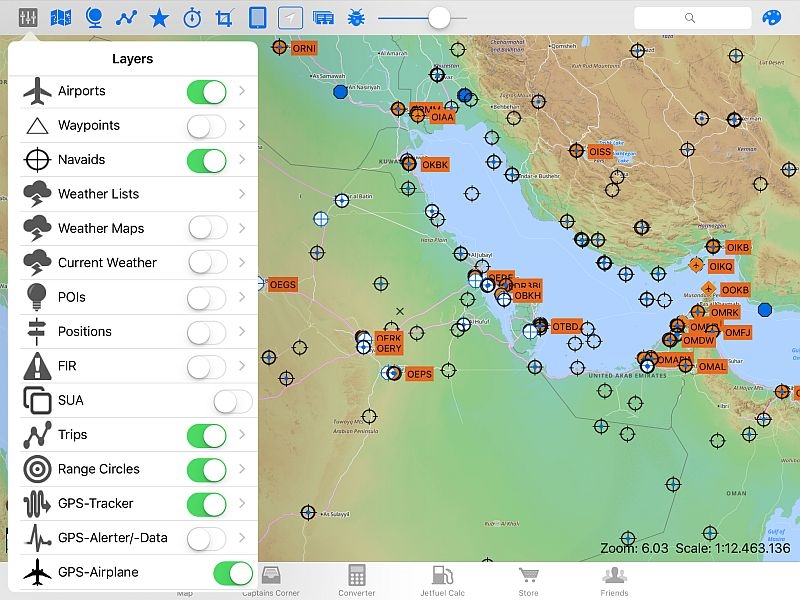Open the color palette icon
The width and height of the screenshot is (800, 600).
click(771, 18)
